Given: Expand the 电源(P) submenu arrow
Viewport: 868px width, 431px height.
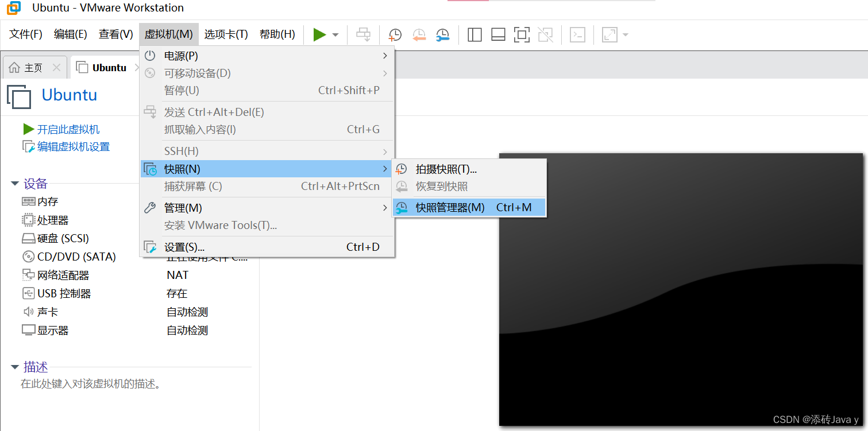Looking at the screenshot, I should (x=385, y=56).
